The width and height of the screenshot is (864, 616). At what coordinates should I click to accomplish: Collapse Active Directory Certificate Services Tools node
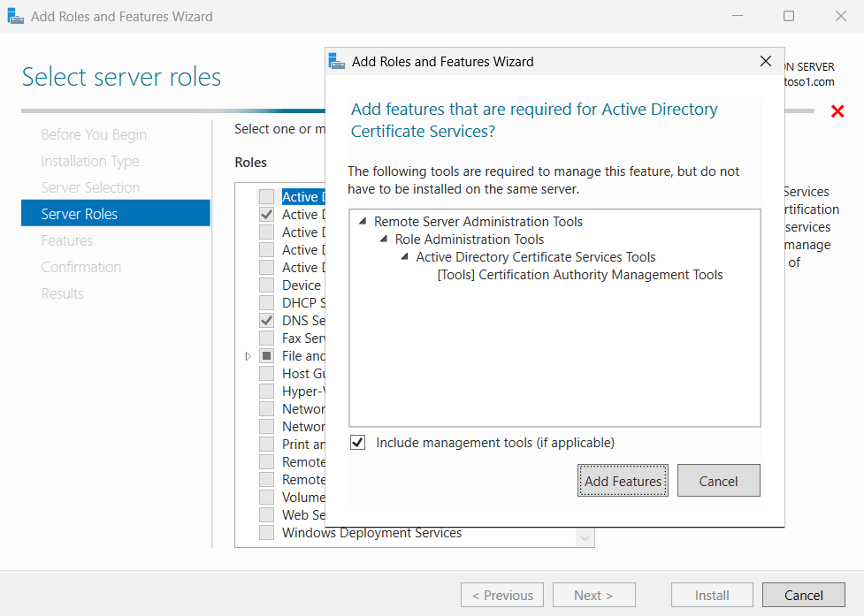(404, 256)
